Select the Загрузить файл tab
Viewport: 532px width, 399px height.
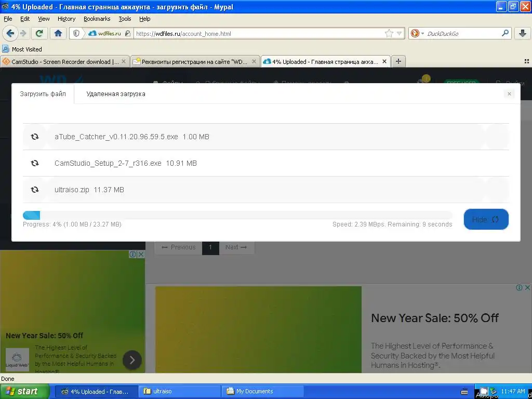[43, 94]
